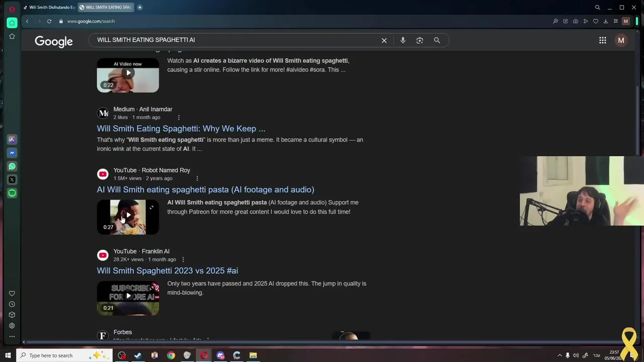Take a snapshot with the camera icon
This screenshot has width=644, height=362.
pyautogui.click(x=576, y=21)
